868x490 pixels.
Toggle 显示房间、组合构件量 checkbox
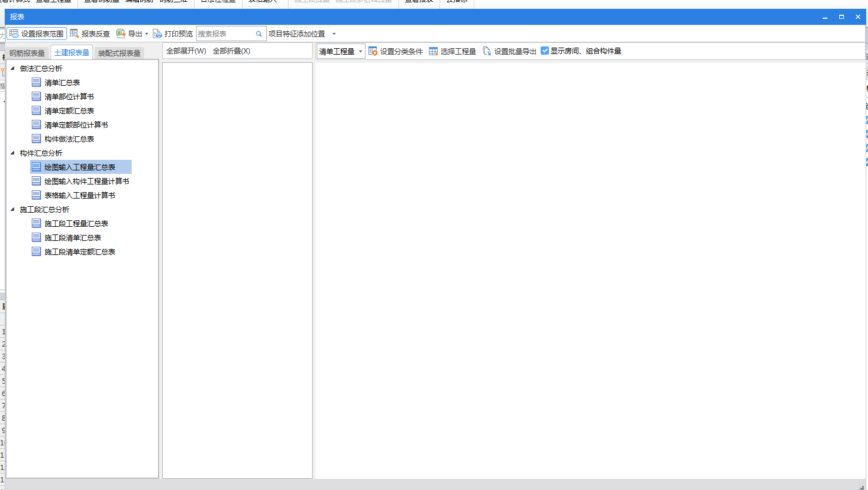click(x=545, y=51)
